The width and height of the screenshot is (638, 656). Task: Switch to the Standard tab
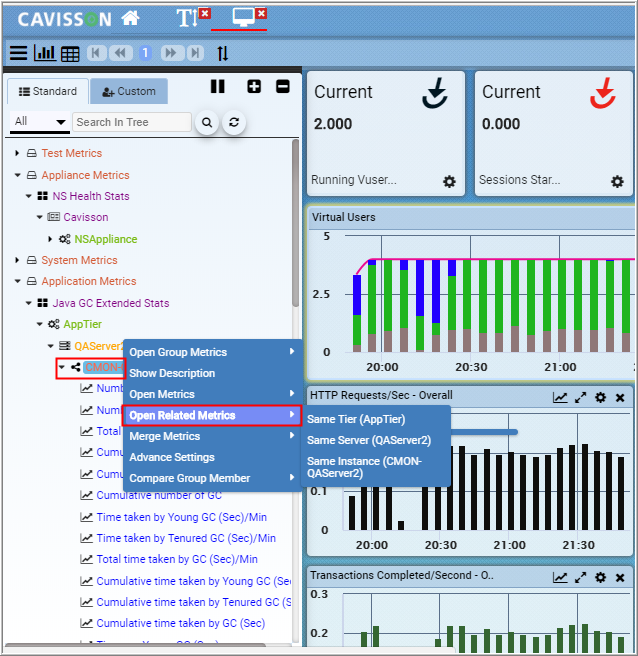(48, 91)
